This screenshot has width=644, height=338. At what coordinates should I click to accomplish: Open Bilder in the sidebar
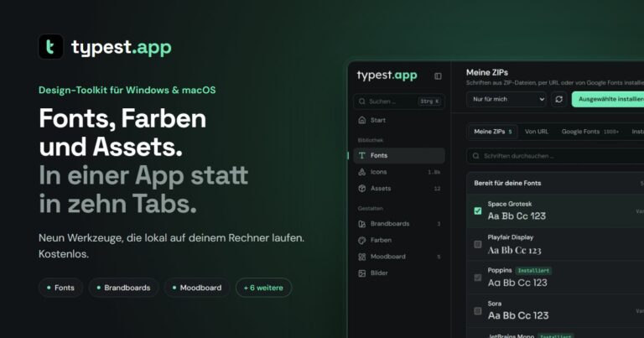(x=399, y=273)
